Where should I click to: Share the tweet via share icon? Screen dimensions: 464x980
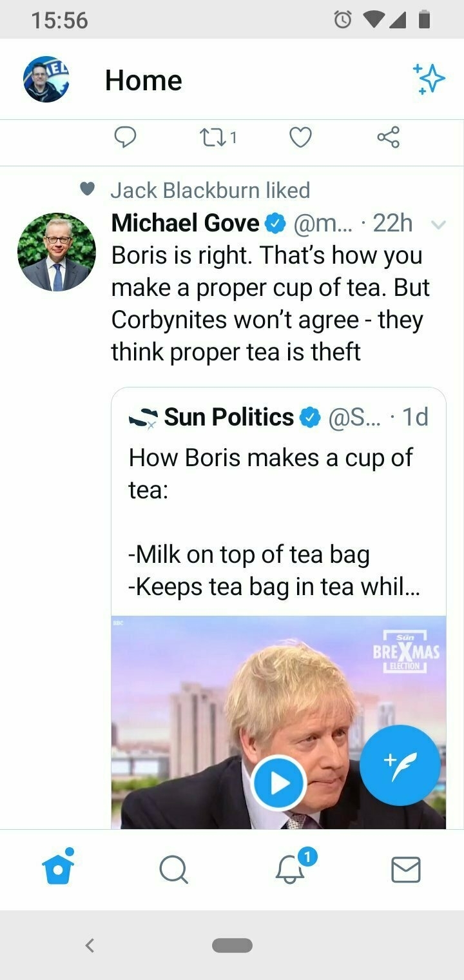[388, 137]
